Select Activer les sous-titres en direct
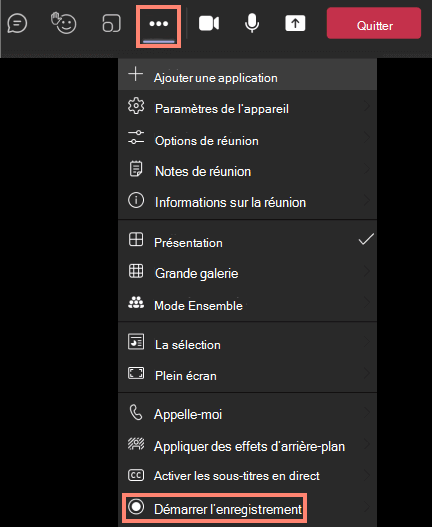 (247, 475)
